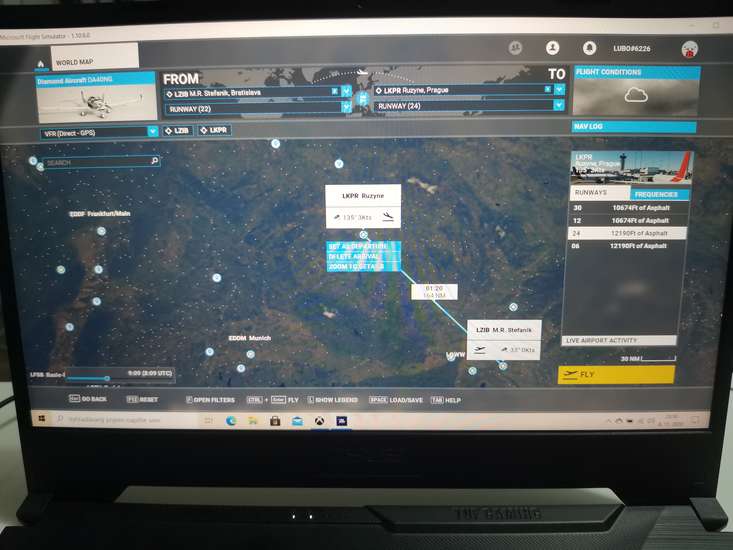Open File Explorer from the taskbar

point(253,421)
